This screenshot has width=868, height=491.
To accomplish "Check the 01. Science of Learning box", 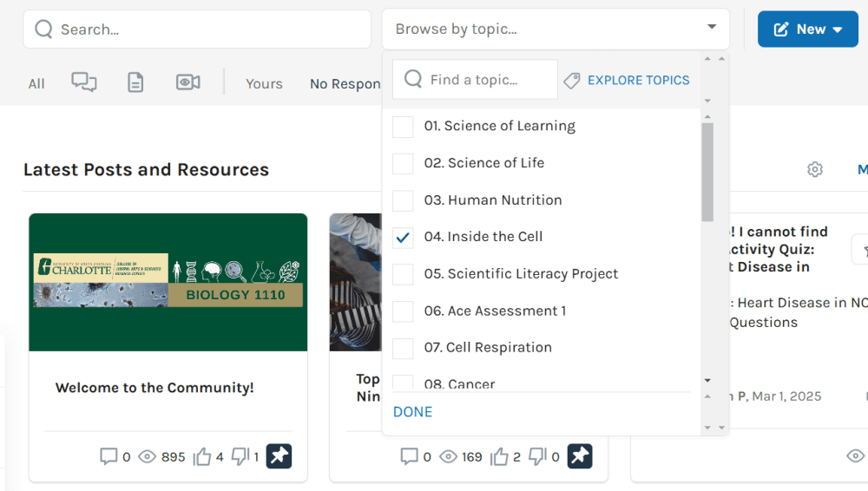I will [x=403, y=127].
